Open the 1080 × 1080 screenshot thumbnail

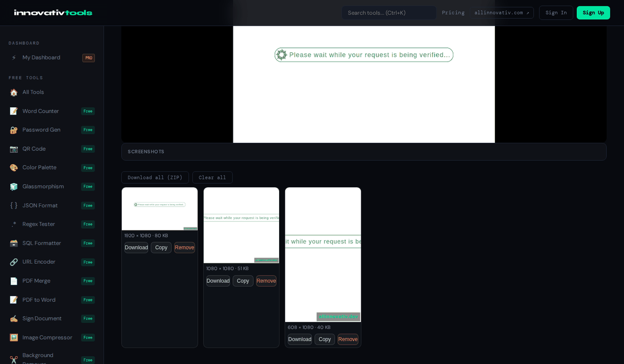(x=242, y=225)
